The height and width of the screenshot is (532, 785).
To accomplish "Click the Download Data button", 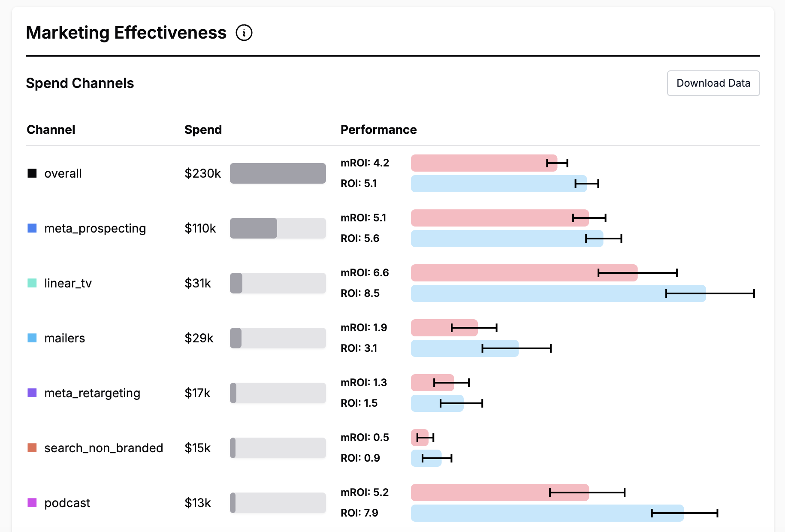I will tap(713, 83).
